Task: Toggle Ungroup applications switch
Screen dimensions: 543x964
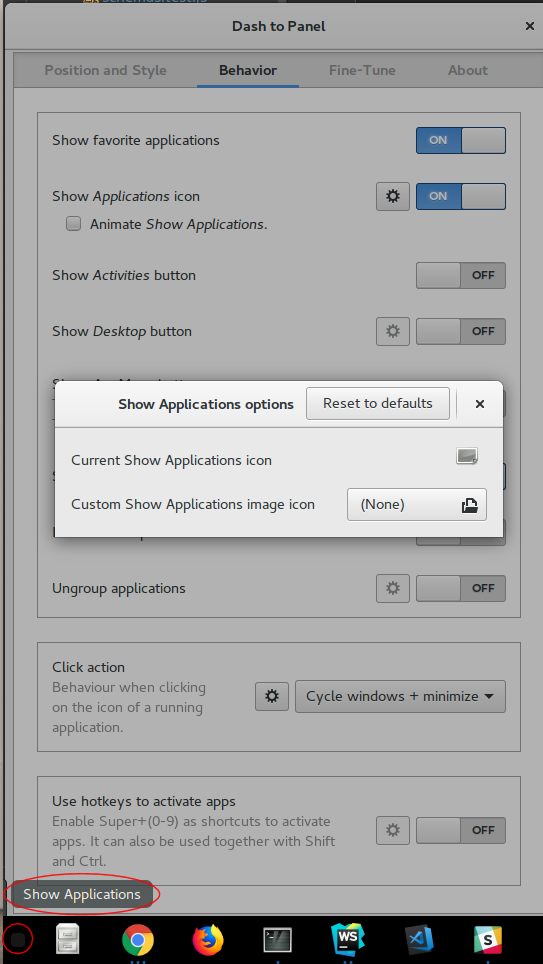Action: 461,588
